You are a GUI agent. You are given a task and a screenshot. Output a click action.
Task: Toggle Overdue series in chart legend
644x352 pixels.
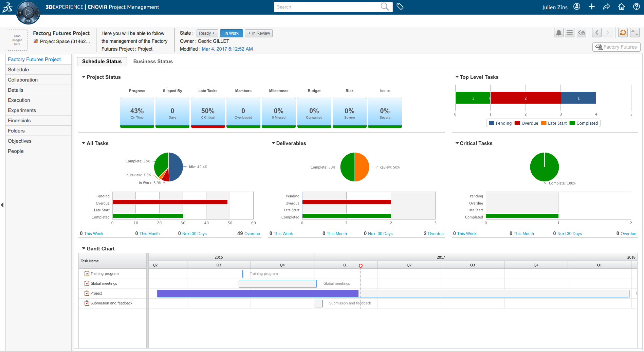click(526, 123)
